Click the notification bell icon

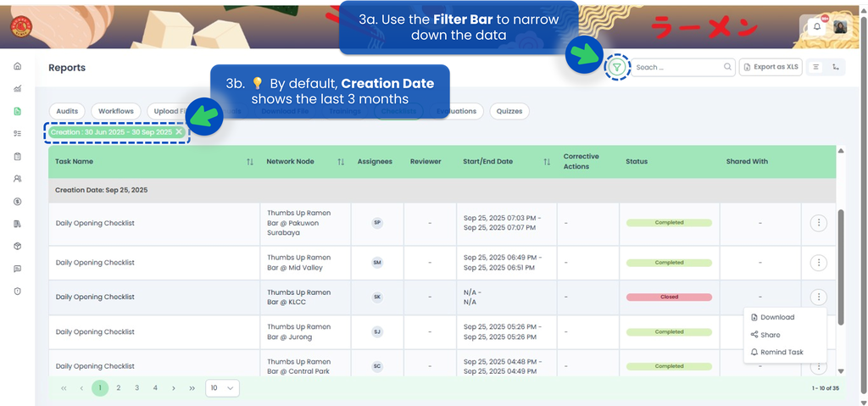tap(817, 26)
